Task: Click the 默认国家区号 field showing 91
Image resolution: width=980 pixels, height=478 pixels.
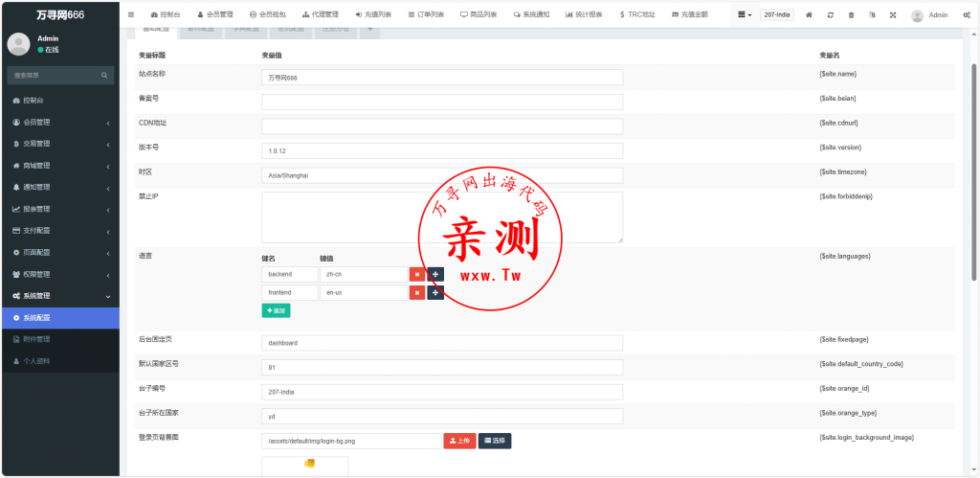Action: (442, 367)
